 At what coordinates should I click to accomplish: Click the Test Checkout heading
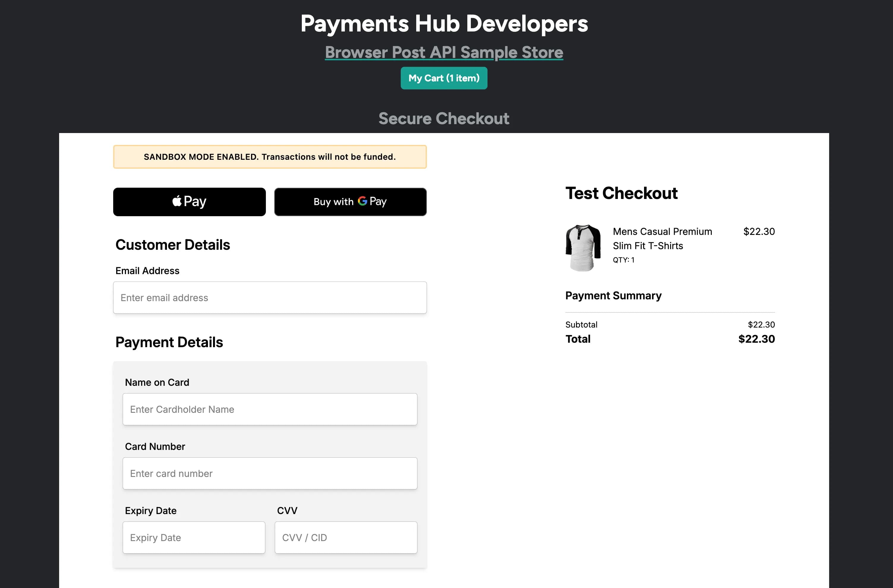(x=621, y=193)
